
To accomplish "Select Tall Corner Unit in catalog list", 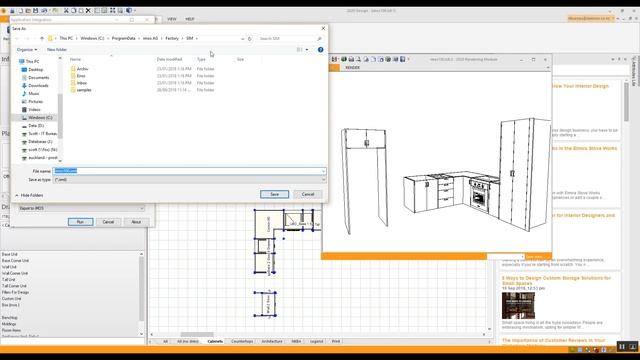I will (15, 286).
